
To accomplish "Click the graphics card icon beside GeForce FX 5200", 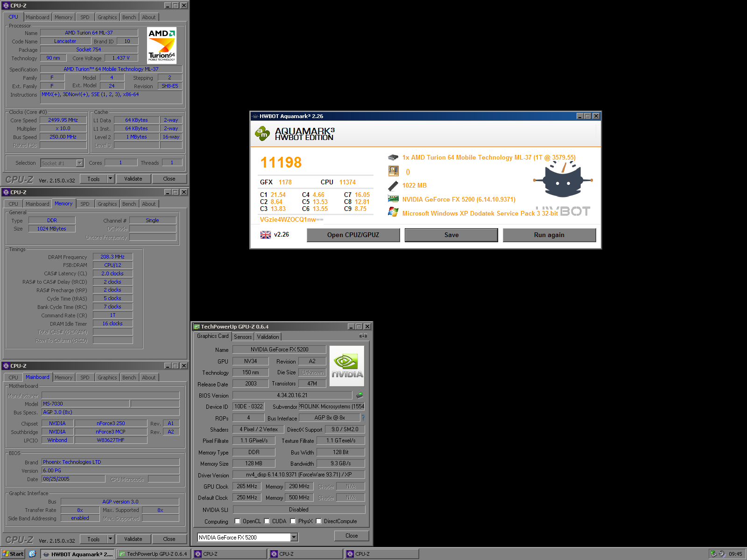I will tap(393, 199).
